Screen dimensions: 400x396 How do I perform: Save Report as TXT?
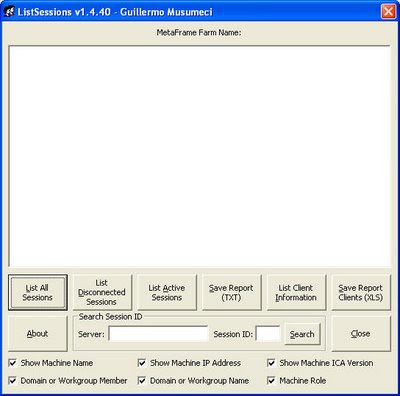tap(231, 292)
